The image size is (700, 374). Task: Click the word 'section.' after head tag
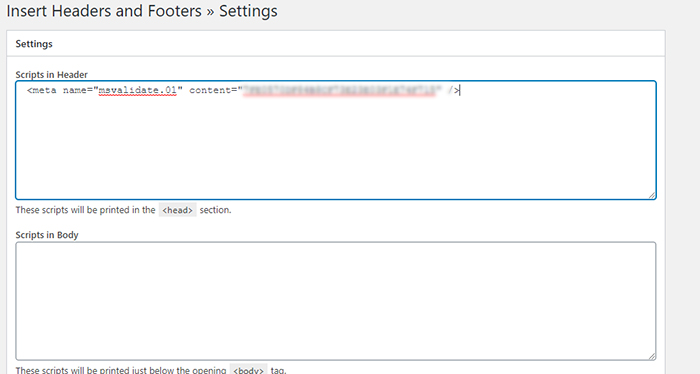coord(215,210)
